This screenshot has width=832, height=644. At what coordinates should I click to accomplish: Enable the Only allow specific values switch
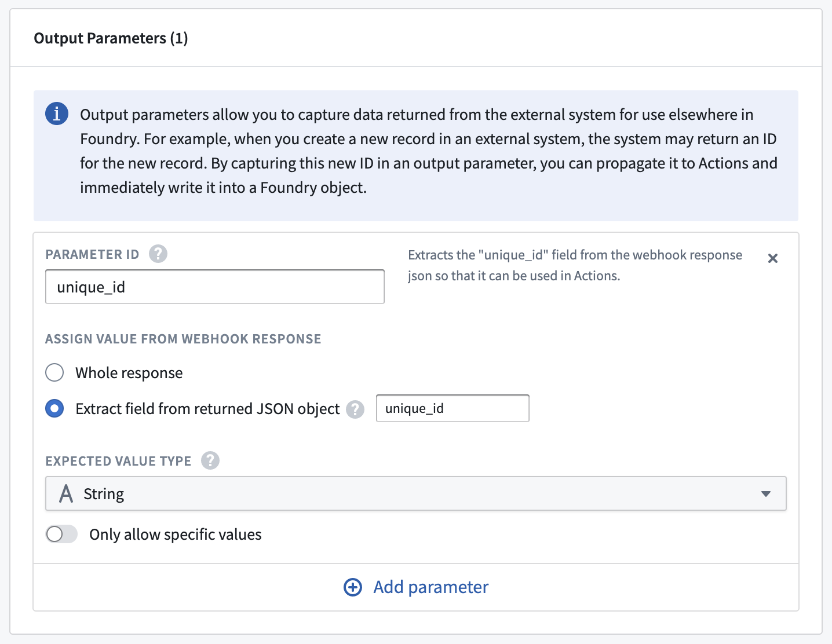tap(61, 534)
